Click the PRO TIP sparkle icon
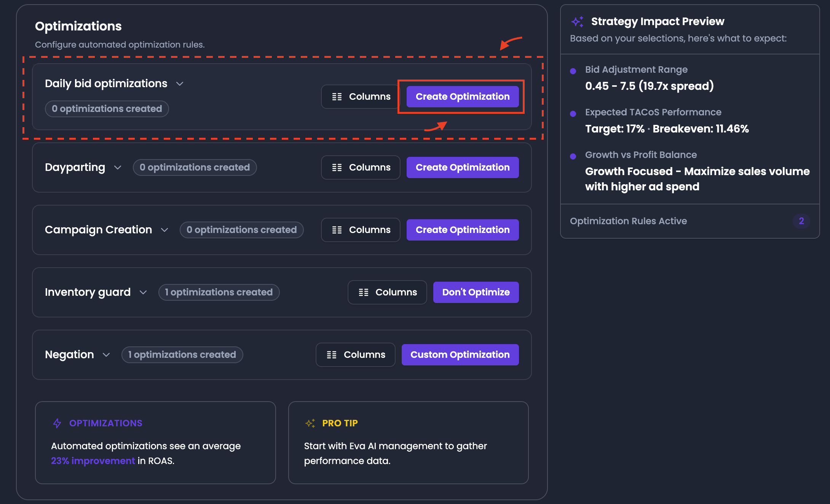The width and height of the screenshot is (830, 504). click(310, 423)
